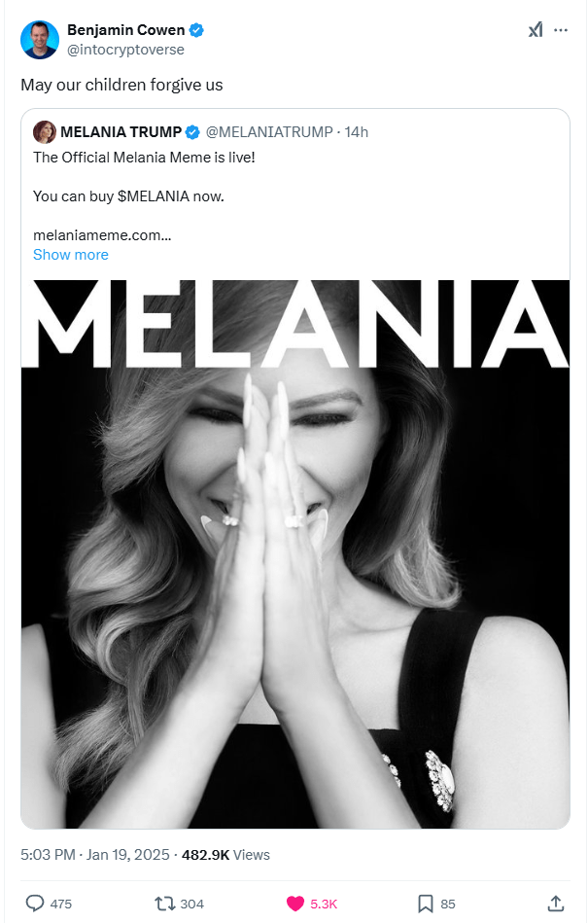This screenshot has height=923, width=588.
Task: Click the repost icon below the tweet
Action: [x=163, y=904]
